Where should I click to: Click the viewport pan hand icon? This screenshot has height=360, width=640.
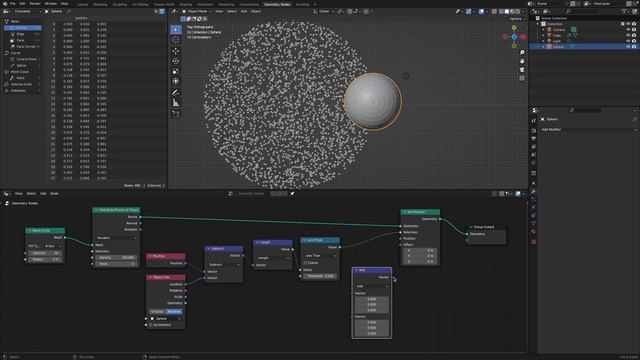click(522, 61)
